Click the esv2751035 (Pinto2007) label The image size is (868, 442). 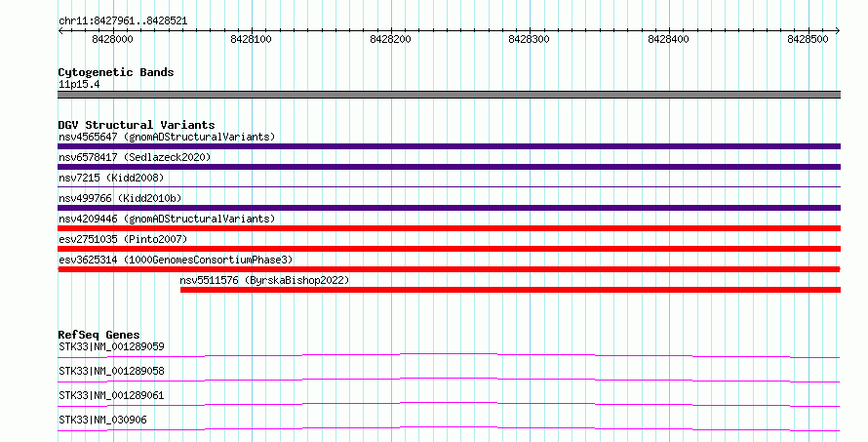123,239
